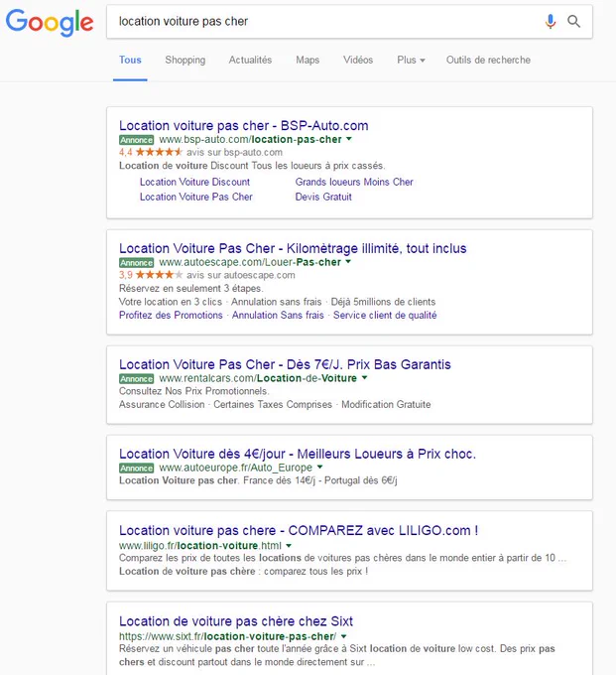Click 'France dès 14€/j - Portugal dès 6€/j' snippet
The width and height of the screenshot is (616, 675).
[320, 480]
